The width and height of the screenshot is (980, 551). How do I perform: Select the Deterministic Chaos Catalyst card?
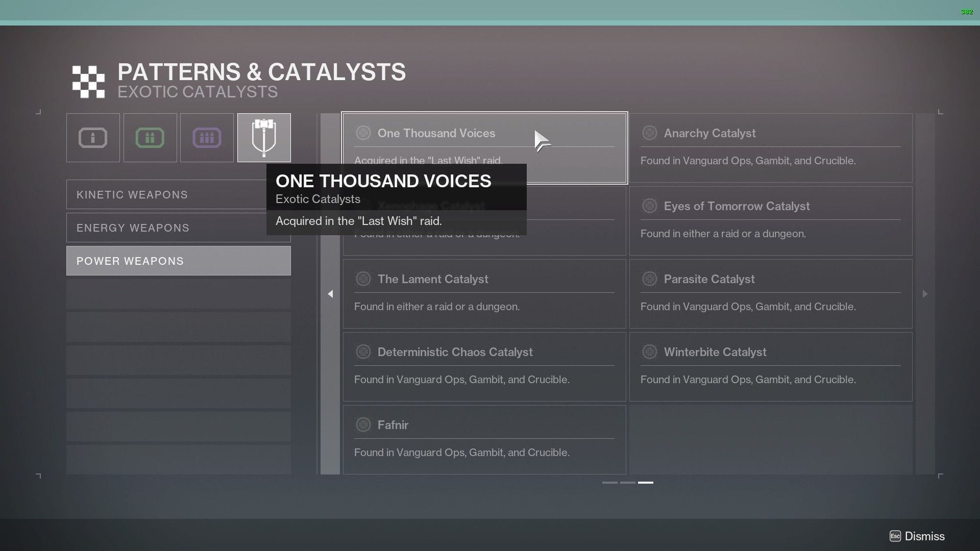[484, 367]
